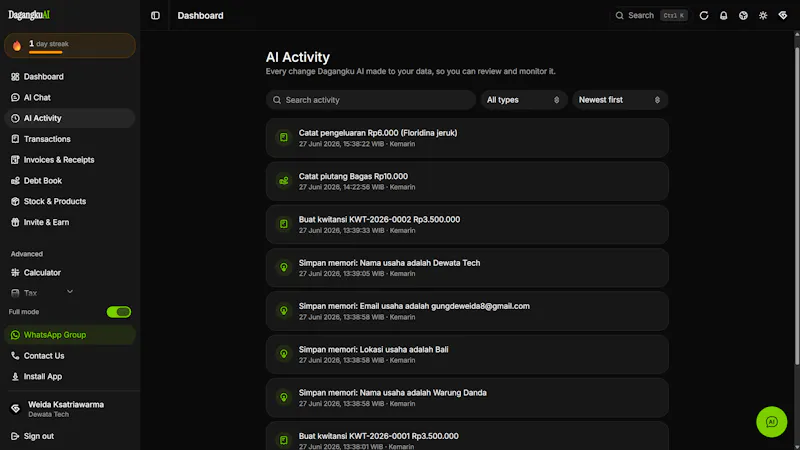Click the Install App download icon

[15, 377]
